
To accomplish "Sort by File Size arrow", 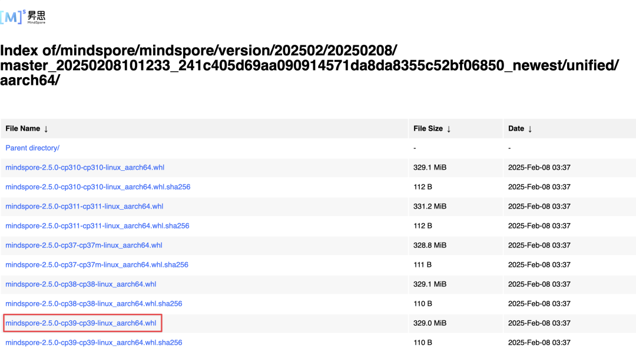I will tap(449, 129).
